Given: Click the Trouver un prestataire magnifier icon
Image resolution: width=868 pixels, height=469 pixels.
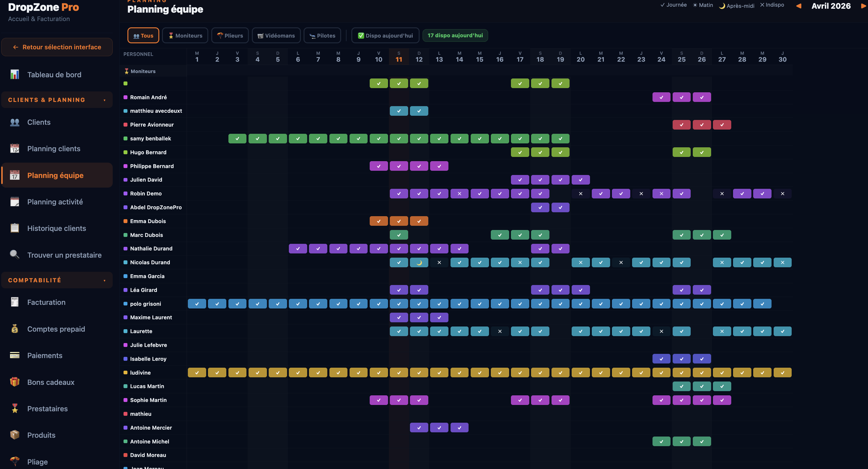Looking at the screenshot, I should 14,255.
